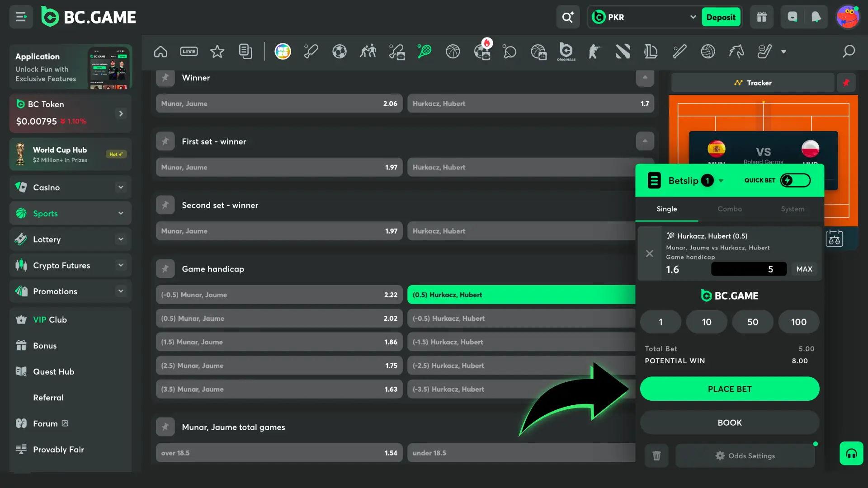This screenshot has width=868, height=488.
Task: Click the betslip stake input field
Action: click(x=749, y=269)
